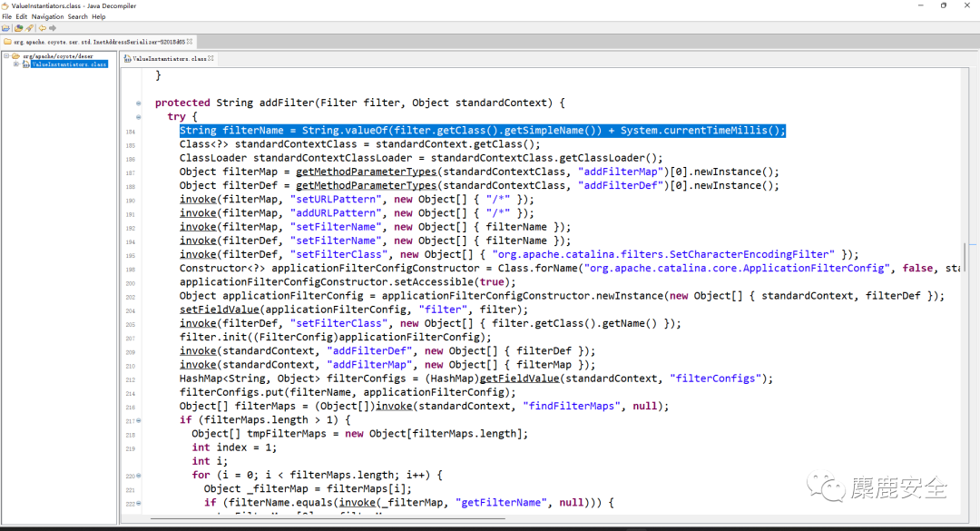980x531 pixels.
Task: Select the ValueInstantiators.class editor tab
Action: (170, 59)
